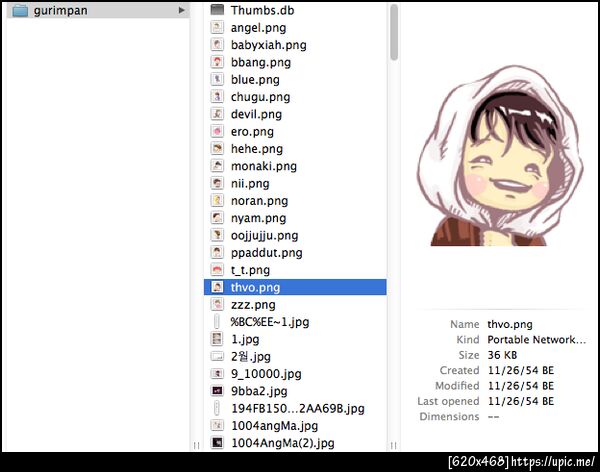Click the 9_10000.jpg file icon
Viewport: 600px width, 472px height.
217,374
